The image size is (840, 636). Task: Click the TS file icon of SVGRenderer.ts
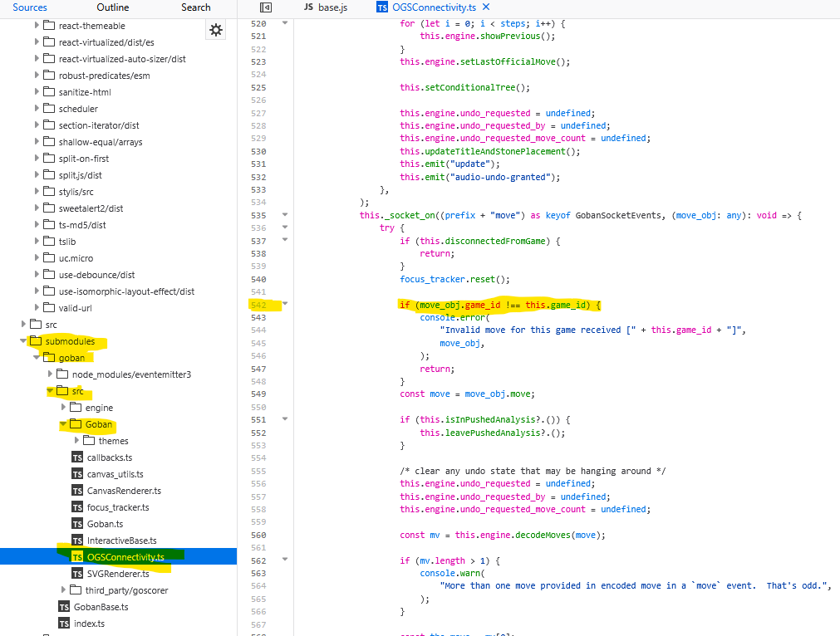pos(77,574)
